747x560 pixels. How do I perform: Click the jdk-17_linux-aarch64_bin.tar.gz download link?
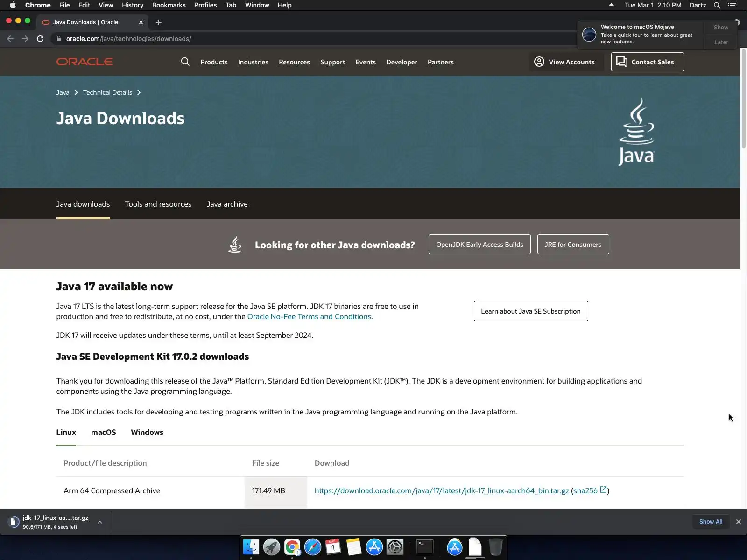[x=442, y=490]
